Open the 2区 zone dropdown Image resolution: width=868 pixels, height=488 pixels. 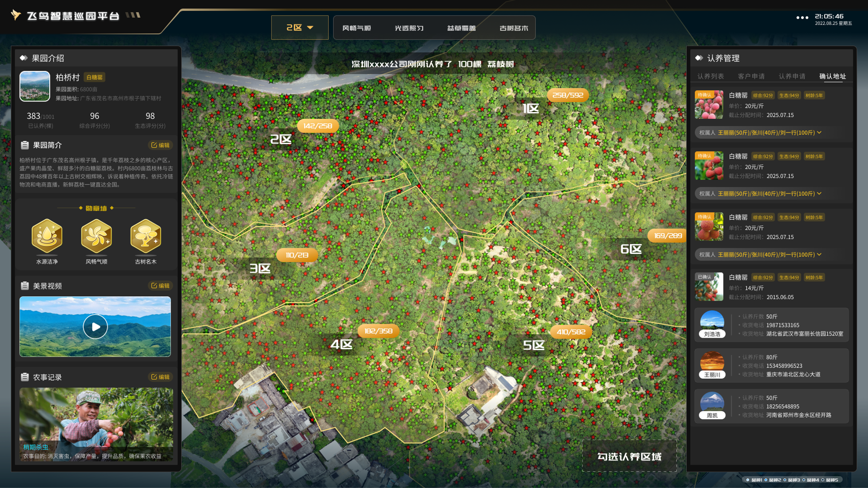point(300,28)
